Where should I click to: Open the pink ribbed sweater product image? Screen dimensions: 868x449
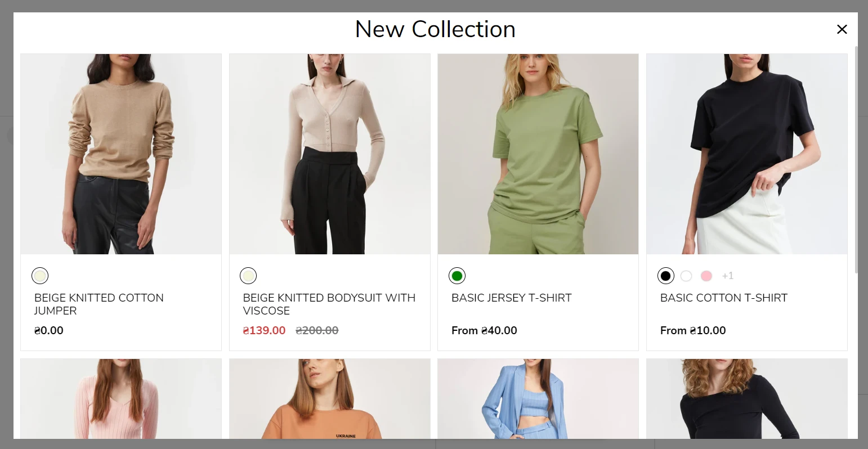coord(121,399)
